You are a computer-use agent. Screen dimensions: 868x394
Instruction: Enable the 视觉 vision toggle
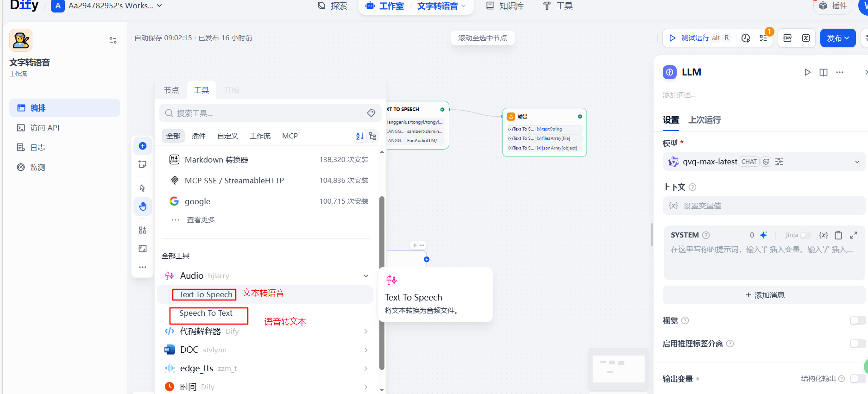[858, 320]
